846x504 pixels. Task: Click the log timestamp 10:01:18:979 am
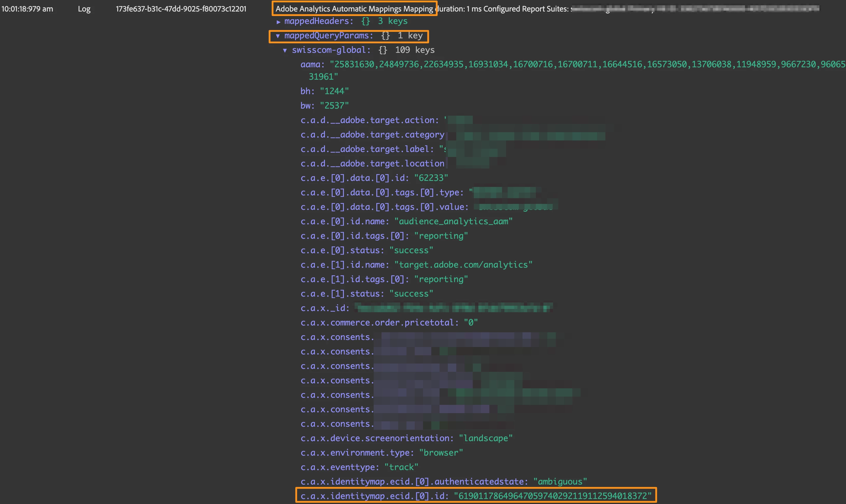click(x=27, y=9)
